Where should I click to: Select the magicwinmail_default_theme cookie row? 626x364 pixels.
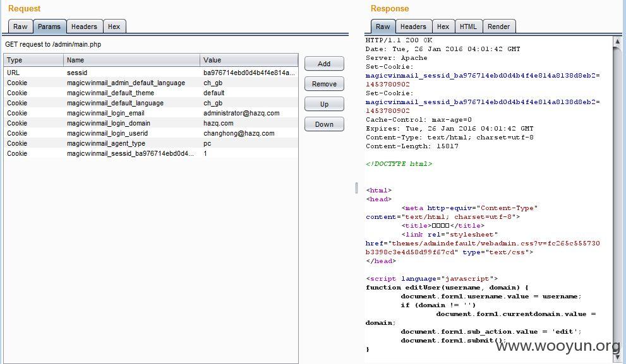[x=151, y=93]
